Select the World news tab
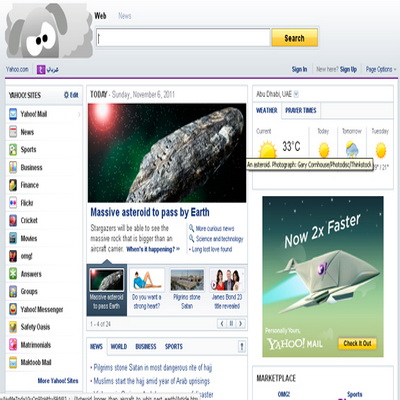400x400 pixels. point(119,347)
